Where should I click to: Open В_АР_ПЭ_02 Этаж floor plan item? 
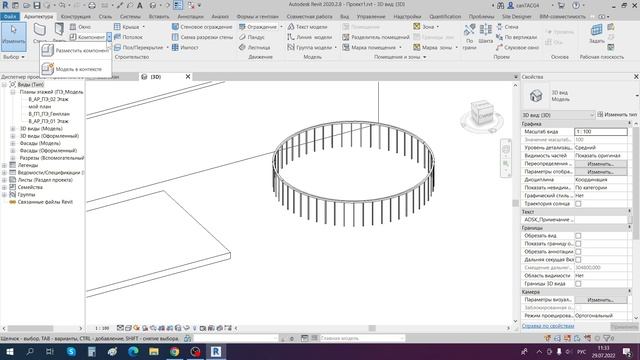tap(48, 99)
